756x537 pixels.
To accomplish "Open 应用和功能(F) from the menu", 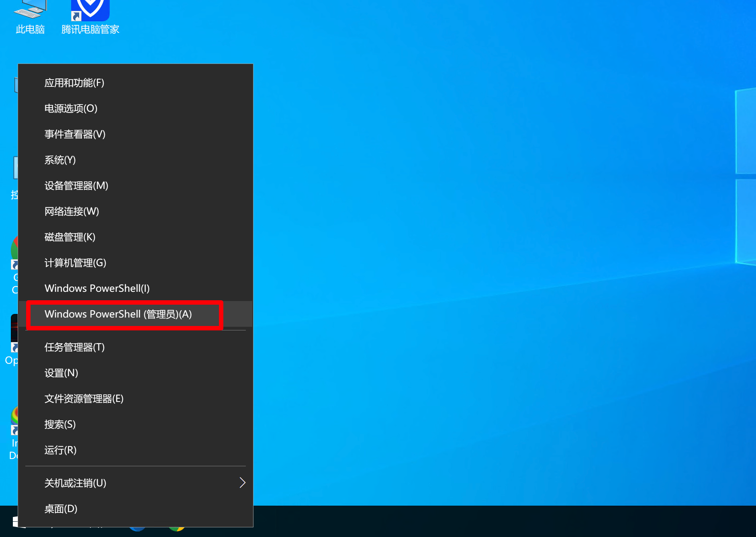I will click(x=136, y=83).
